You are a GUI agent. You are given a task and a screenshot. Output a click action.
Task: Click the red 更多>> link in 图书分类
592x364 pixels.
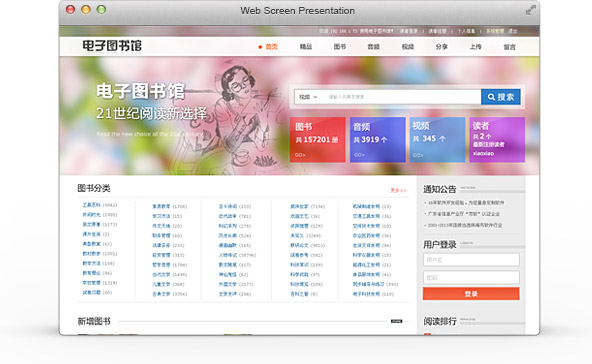point(398,190)
